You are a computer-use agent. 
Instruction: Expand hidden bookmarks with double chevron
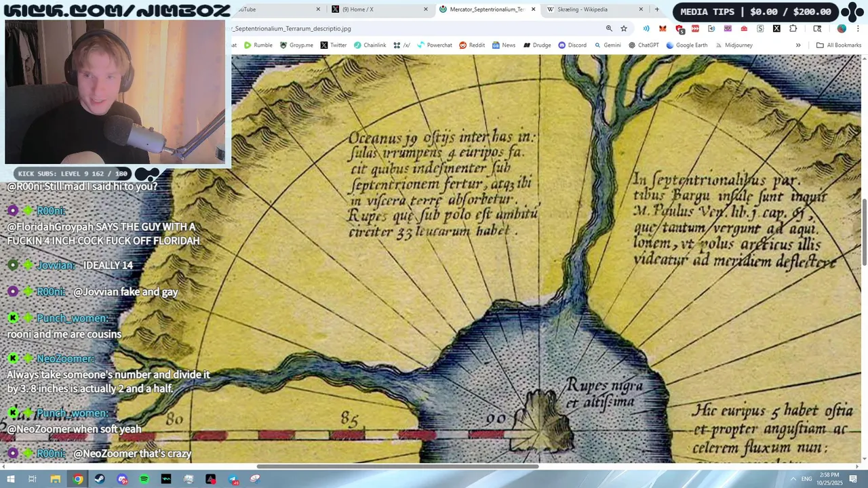(798, 45)
